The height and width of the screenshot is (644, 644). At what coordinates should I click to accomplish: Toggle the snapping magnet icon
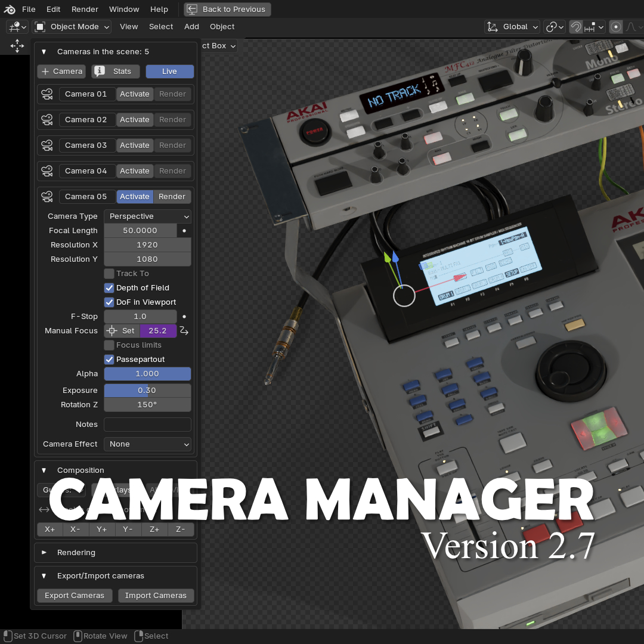[575, 27]
